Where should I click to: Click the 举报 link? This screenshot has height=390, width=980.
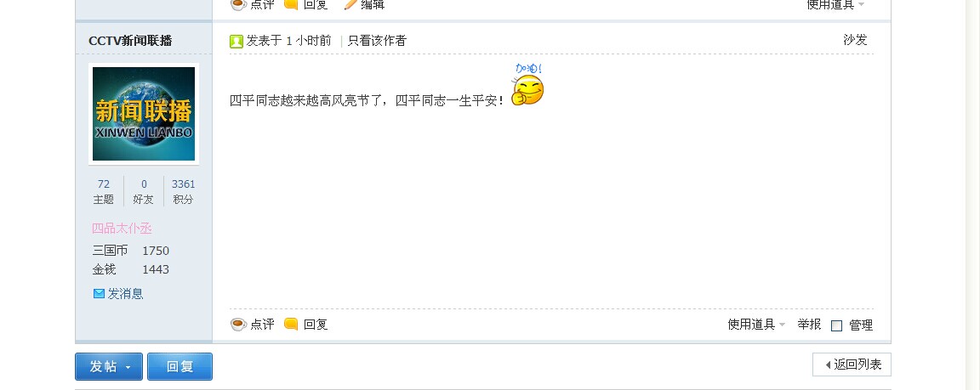pos(809,324)
